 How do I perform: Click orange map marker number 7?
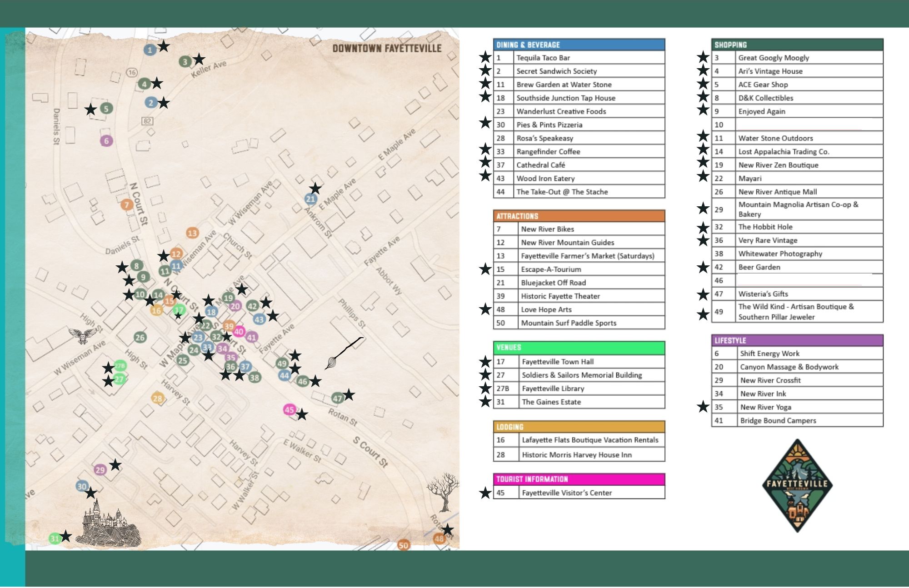pos(127,205)
